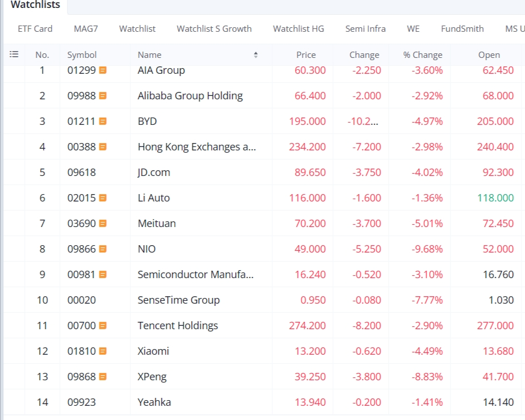
Task: Click Alibaba's 68.000 open price
Action: (x=498, y=96)
